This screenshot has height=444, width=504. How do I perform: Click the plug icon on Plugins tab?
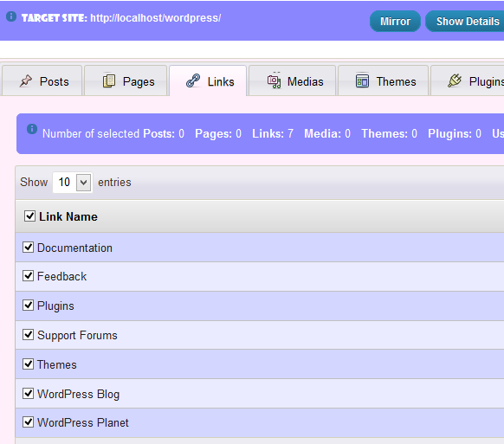(455, 80)
